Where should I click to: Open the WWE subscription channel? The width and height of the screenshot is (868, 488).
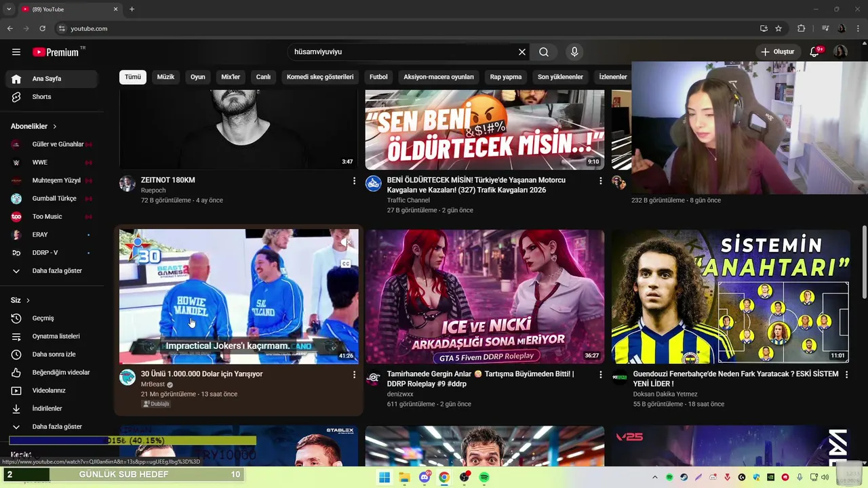[52, 163]
